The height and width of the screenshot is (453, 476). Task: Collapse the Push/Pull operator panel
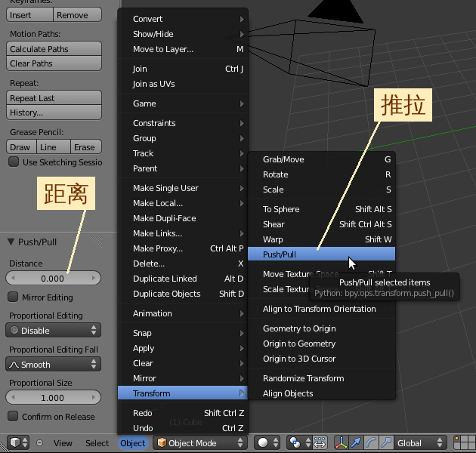[11, 242]
